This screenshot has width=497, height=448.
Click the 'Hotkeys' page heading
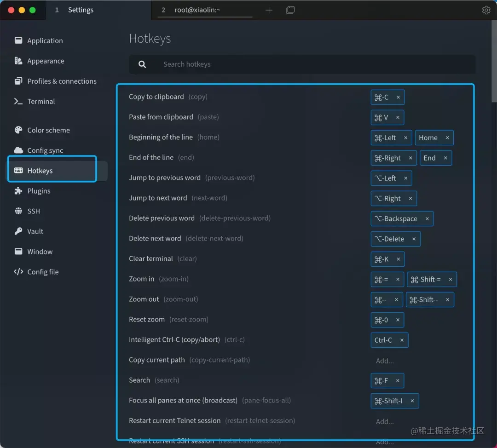click(150, 39)
